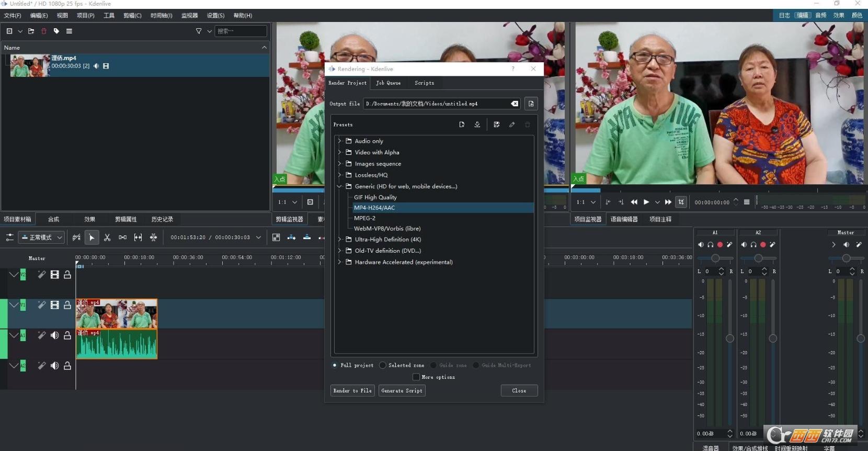
Task: Open the edit mode dropdown 正常模式
Action: pyautogui.click(x=41, y=238)
